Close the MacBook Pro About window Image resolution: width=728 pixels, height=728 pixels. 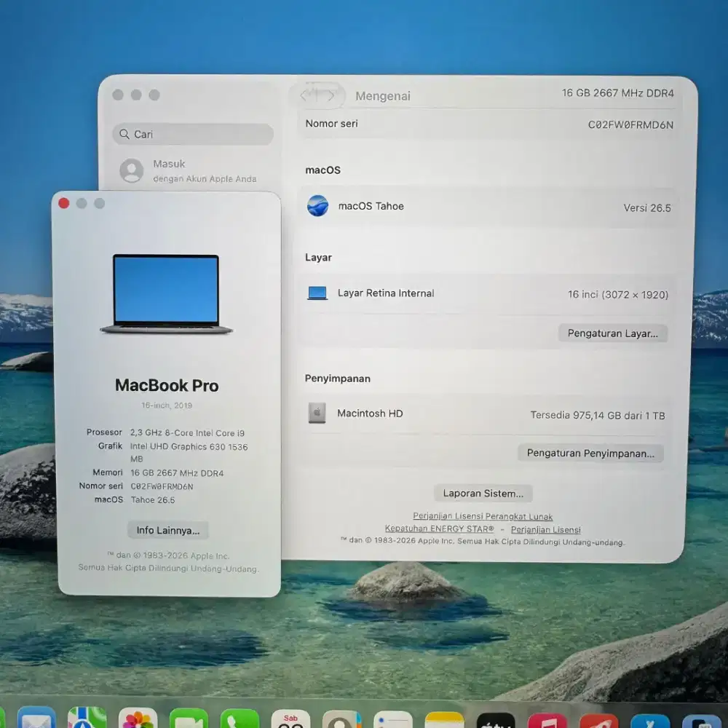tap(64, 203)
